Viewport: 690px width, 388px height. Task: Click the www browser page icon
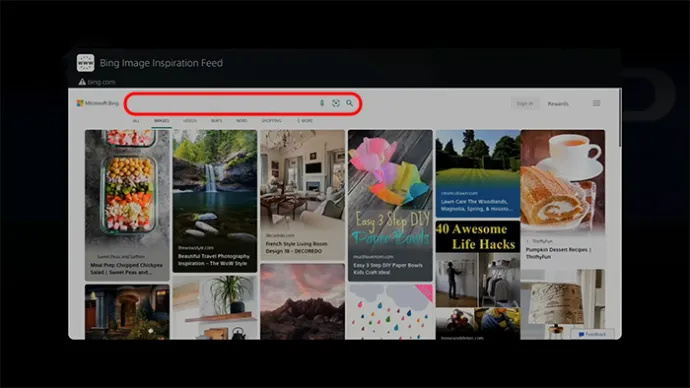85,63
